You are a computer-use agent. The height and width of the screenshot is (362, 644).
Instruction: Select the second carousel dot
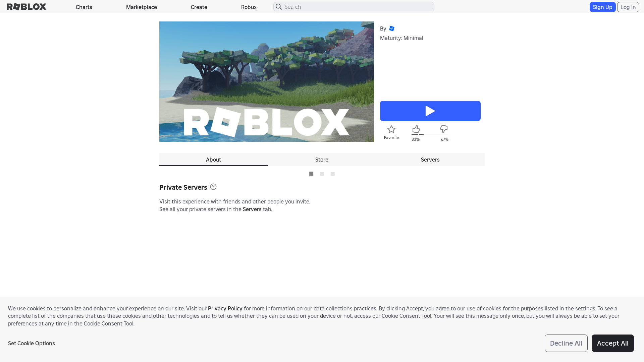coord(322,174)
